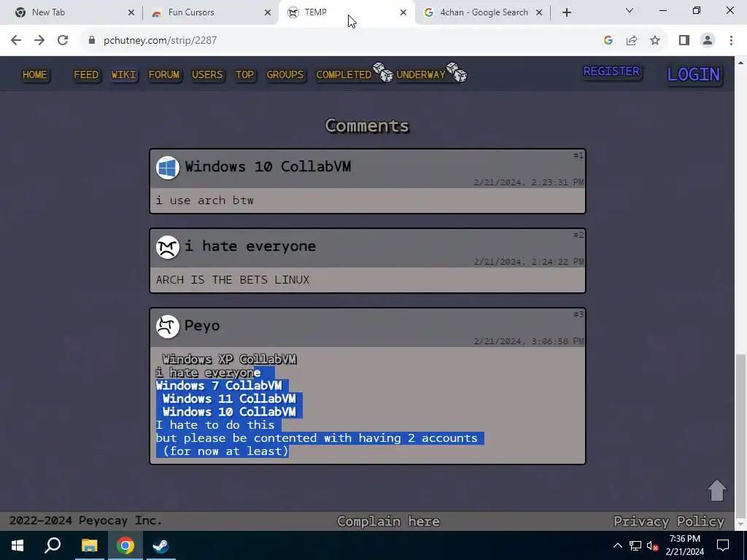Share this page via share icon
Viewport: 747px width, 560px height.
(x=632, y=41)
